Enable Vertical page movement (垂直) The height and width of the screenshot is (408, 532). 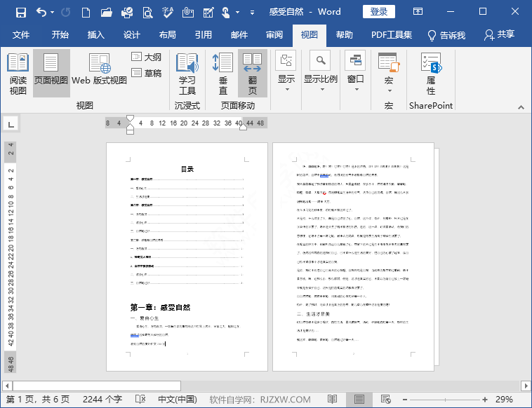click(x=222, y=74)
